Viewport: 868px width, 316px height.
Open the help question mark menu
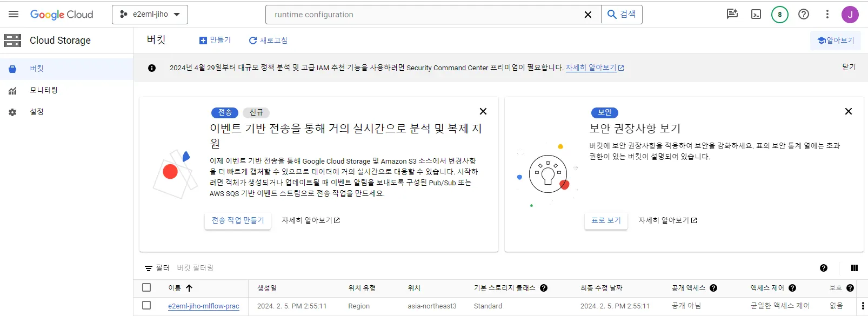pyautogui.click(x=804, y=14)
